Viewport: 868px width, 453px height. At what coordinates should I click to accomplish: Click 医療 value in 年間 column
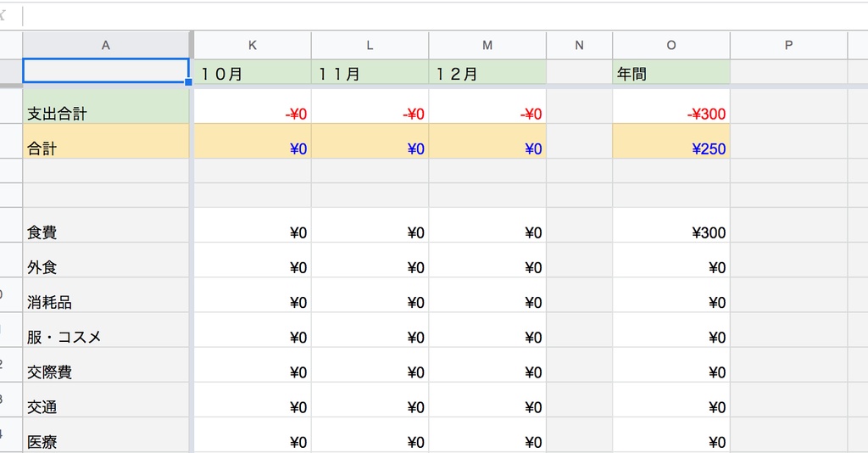[x=671, y=434]
